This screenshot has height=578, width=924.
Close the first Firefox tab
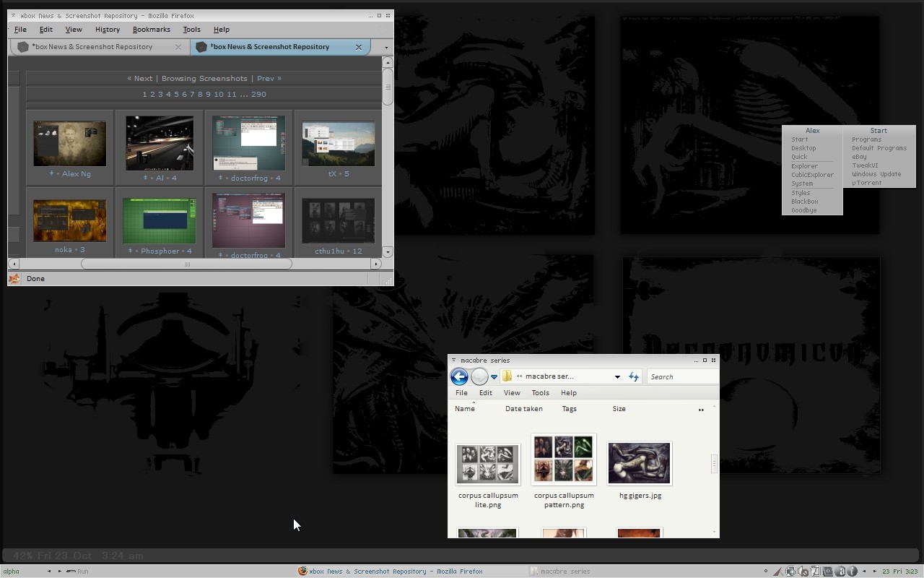pos(178,47)
